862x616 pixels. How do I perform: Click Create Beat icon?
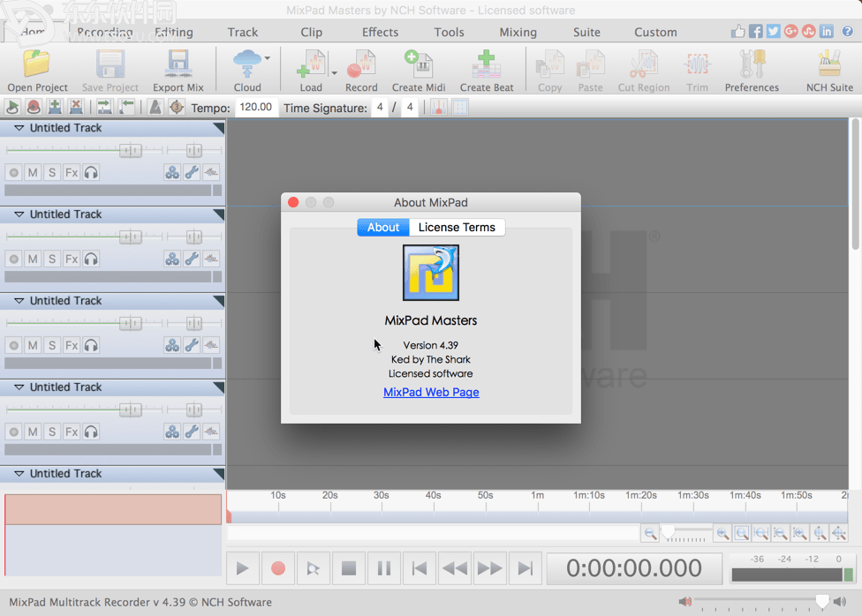pyautogui.click(x=487, y=71)
